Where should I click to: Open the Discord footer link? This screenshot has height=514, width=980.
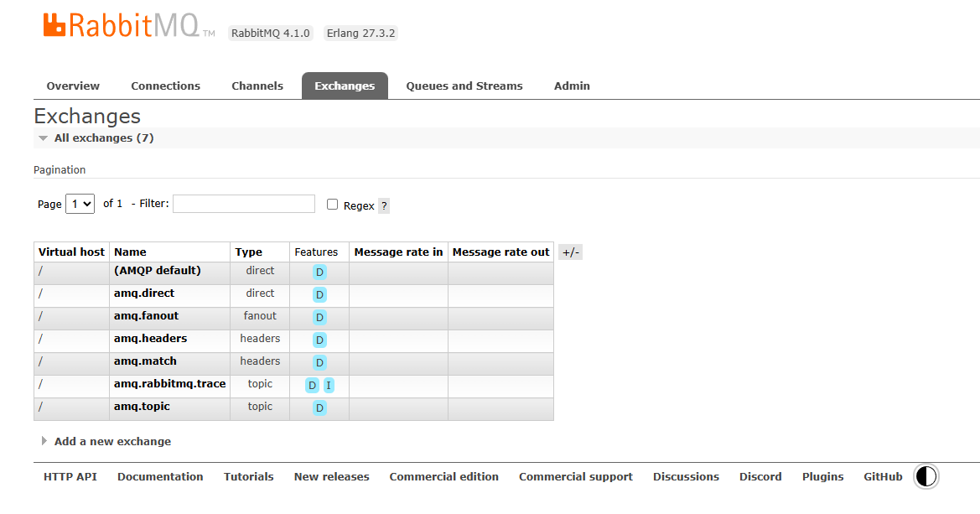click(760, 476)
